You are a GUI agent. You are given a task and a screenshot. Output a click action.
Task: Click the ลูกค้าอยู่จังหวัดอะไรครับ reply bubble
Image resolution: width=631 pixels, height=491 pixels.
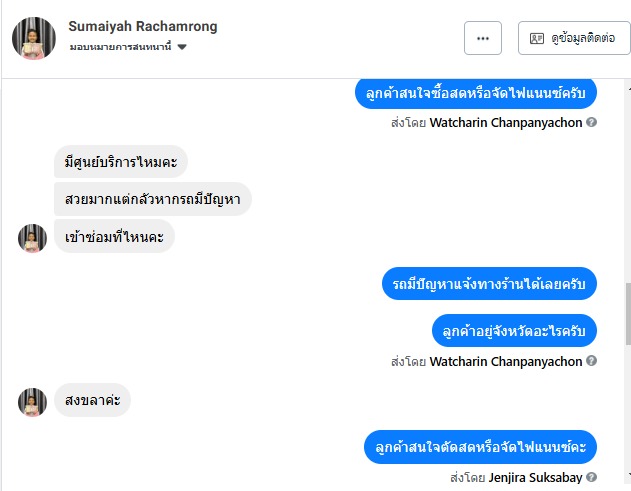click(514, 329)
